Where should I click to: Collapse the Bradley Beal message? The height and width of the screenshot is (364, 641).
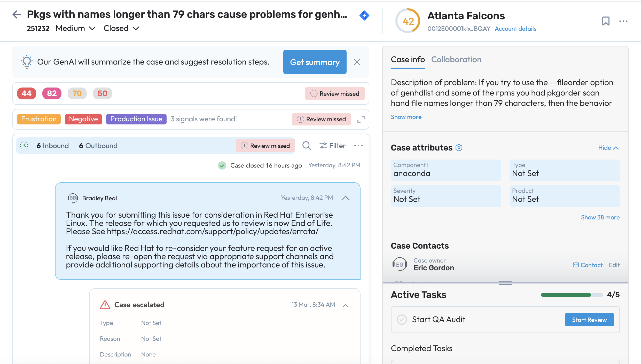[x=345, y=198]
